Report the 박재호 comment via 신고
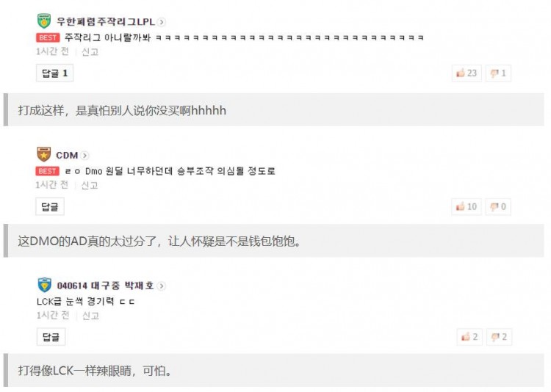The height and width of the screenshot is (392, 551). click(90, 316)
